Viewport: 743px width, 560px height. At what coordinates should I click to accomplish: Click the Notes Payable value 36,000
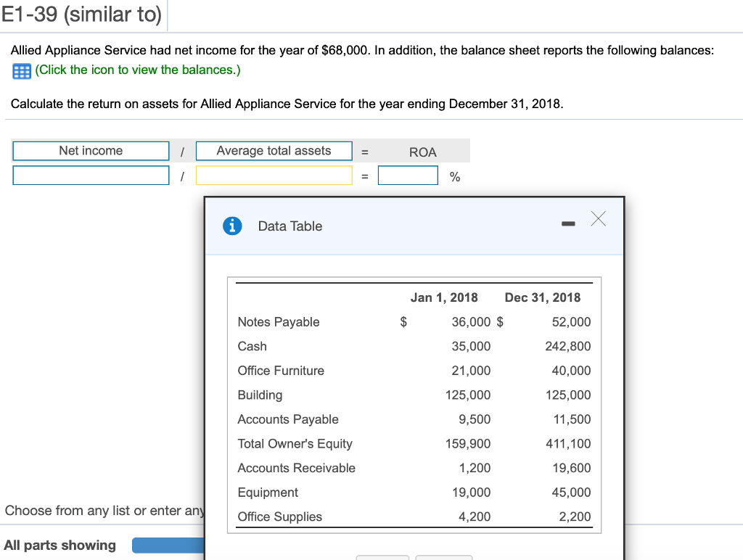click(471, 322)
